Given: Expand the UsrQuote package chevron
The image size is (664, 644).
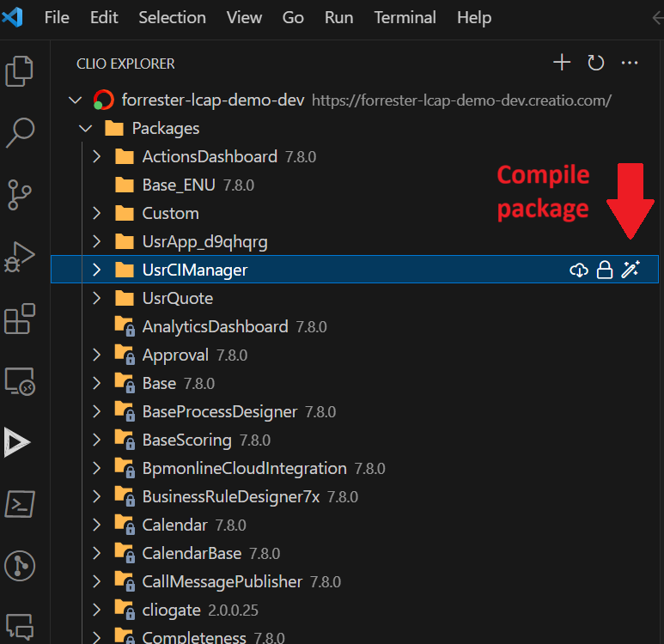Looking at the screenshot, I should click(96, 298).
